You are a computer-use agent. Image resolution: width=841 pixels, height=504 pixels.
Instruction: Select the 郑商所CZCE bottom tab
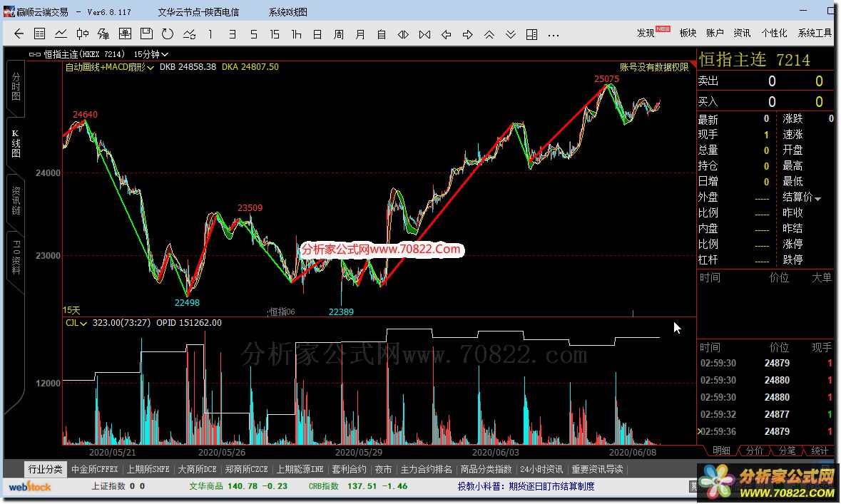point(246,469)
